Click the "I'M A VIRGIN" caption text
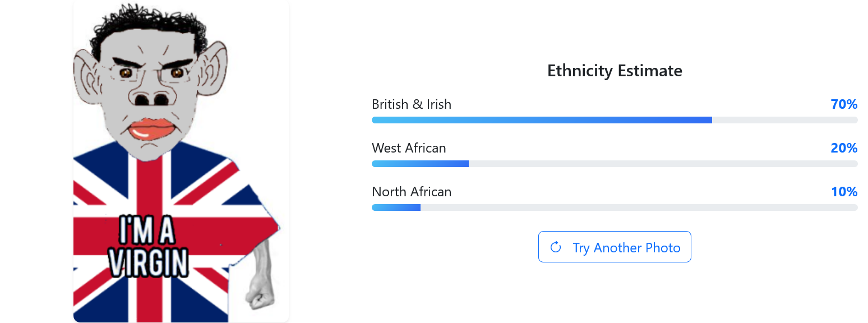The width and height of the screenshot is (868, 323). tap(149, 247)
